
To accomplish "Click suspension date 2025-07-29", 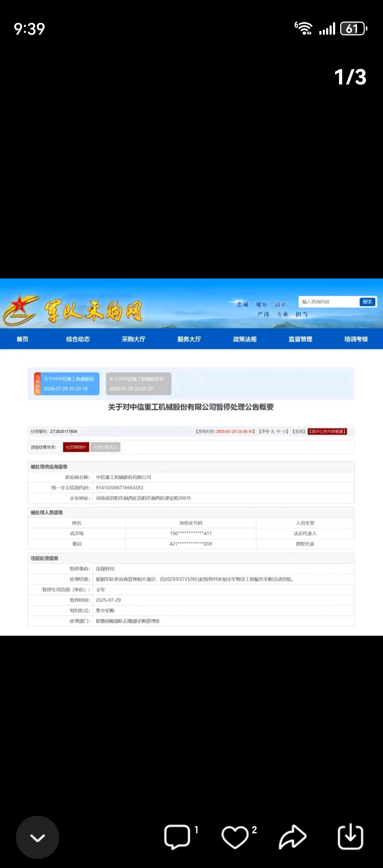I will (x=108, y=600).
